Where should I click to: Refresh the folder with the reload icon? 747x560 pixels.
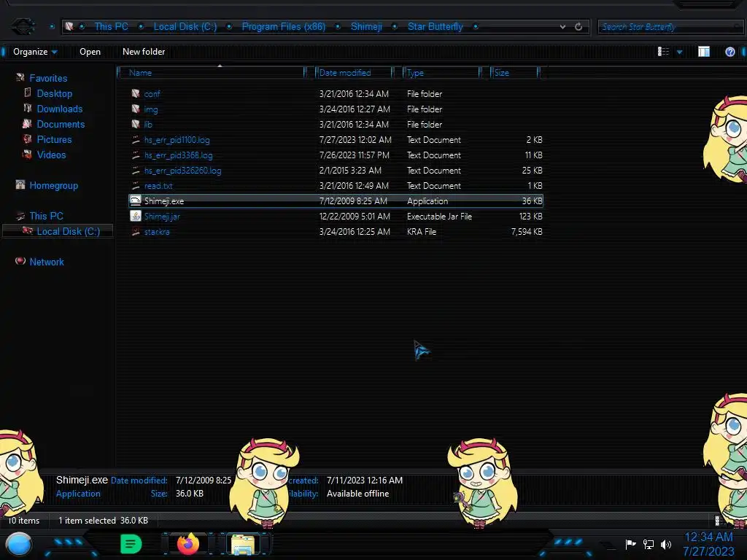click(578, 27)
